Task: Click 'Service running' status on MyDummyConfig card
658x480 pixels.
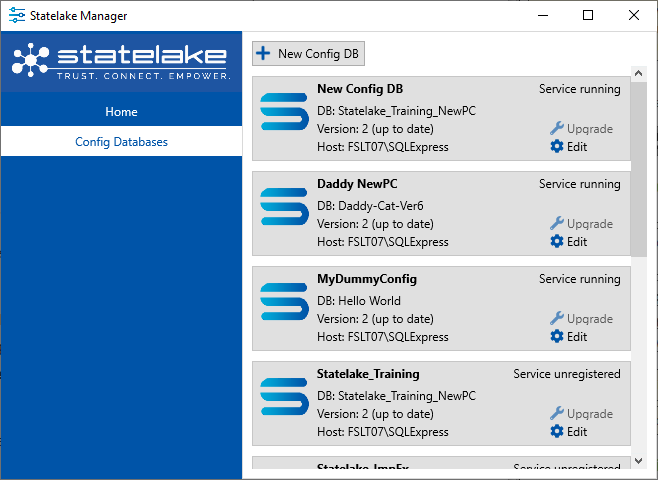Action: 580,279
